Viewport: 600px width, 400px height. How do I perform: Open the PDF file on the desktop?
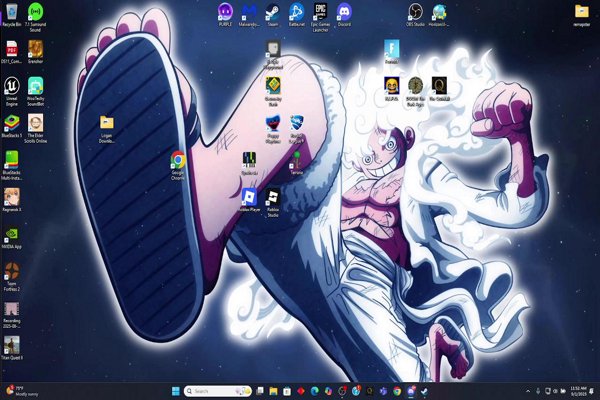[x=11, y=52]
